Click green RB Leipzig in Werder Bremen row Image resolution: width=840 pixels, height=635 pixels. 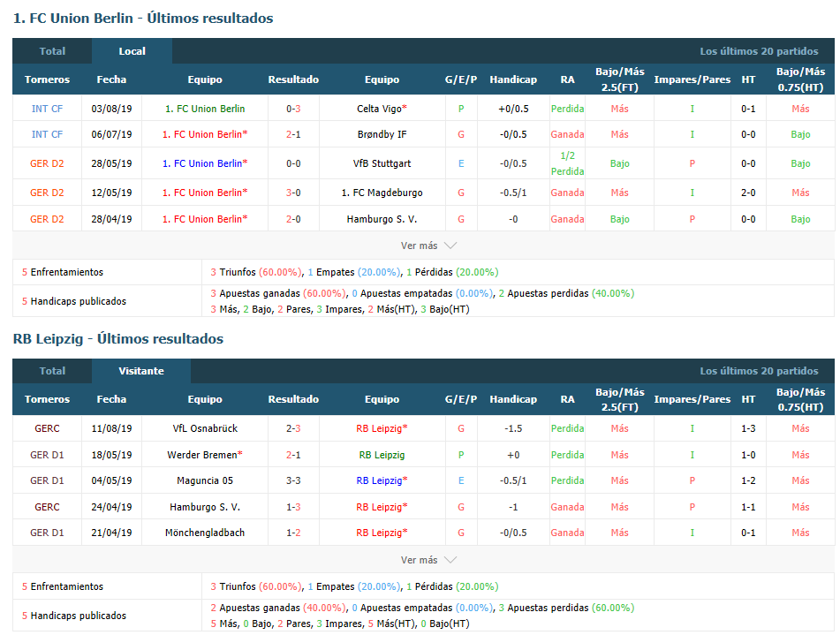[x=382, y=455]
